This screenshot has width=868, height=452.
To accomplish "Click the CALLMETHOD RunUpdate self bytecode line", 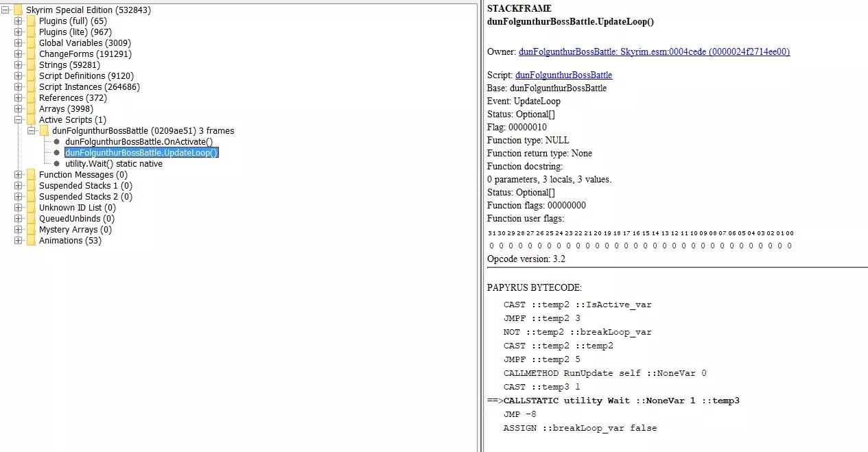I will (605, 373).
